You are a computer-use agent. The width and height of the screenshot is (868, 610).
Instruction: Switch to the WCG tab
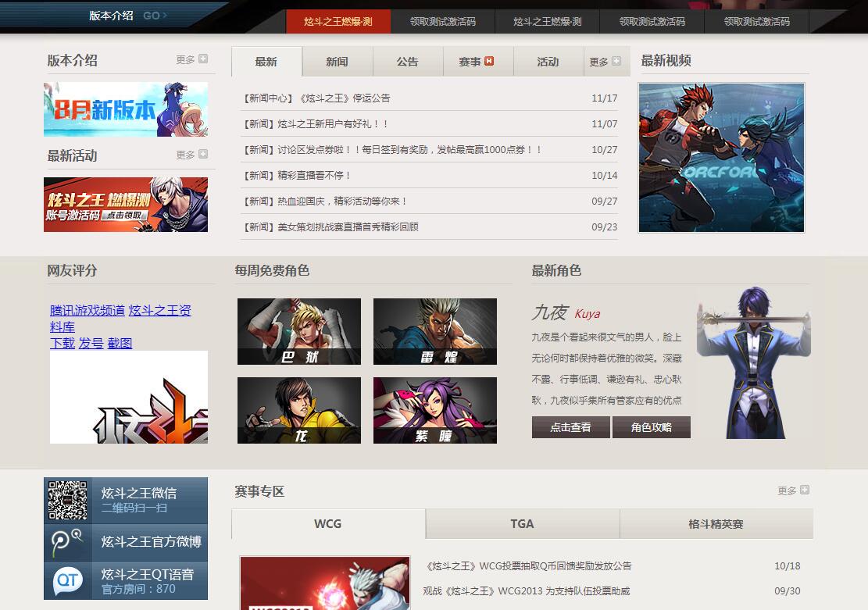(328, 523)
